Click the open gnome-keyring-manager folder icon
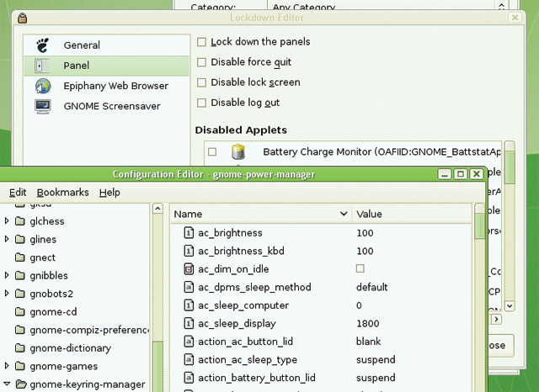 pyautogui.click(x=21, y=384)
